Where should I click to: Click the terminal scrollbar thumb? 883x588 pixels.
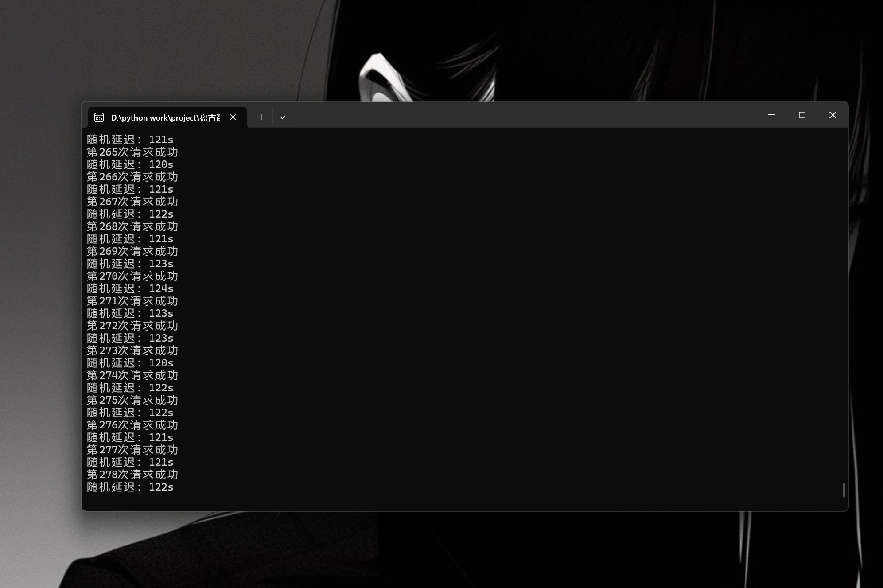pos(844,490)
